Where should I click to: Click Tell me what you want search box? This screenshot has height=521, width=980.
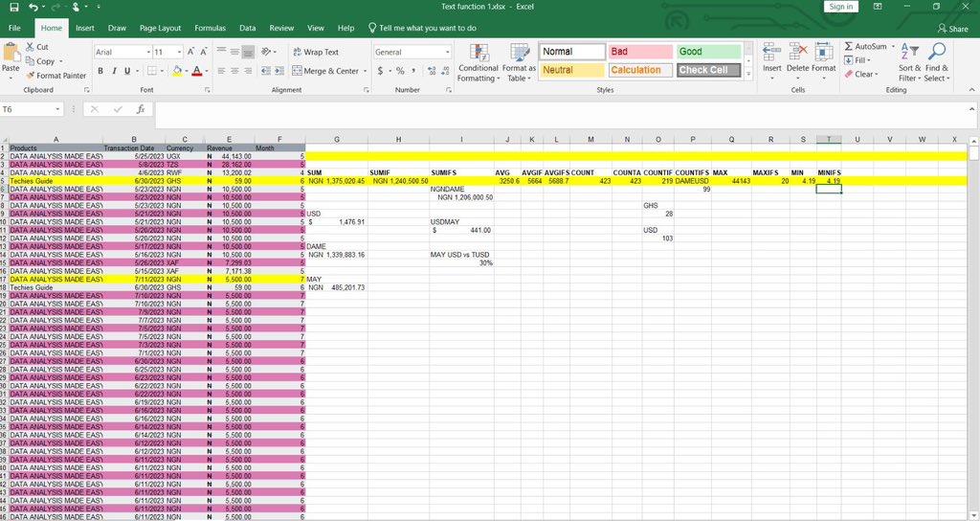pyautogui.click(x=422, y=28)
